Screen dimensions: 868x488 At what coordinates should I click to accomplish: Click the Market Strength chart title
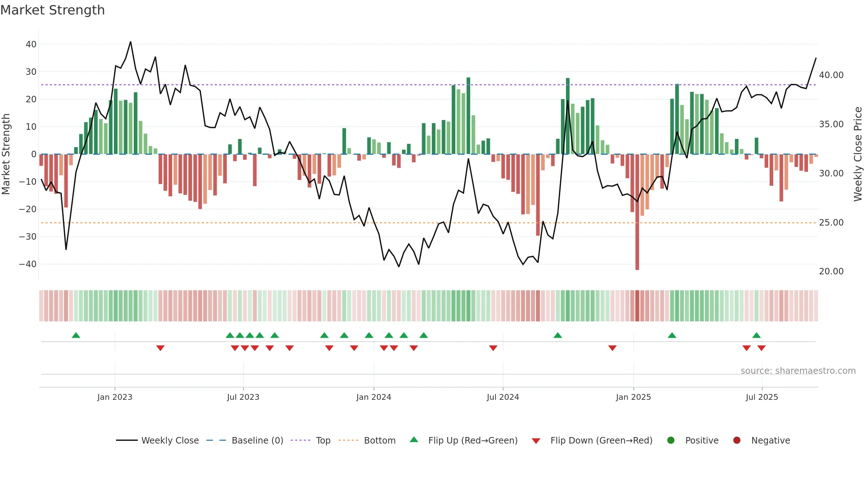[52, 10]
